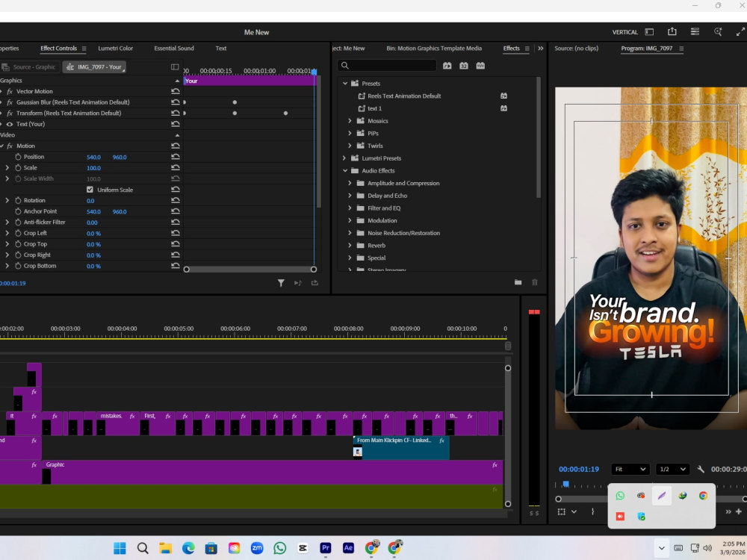Click the Premiere Pro taskbar icon

(326, 548)
